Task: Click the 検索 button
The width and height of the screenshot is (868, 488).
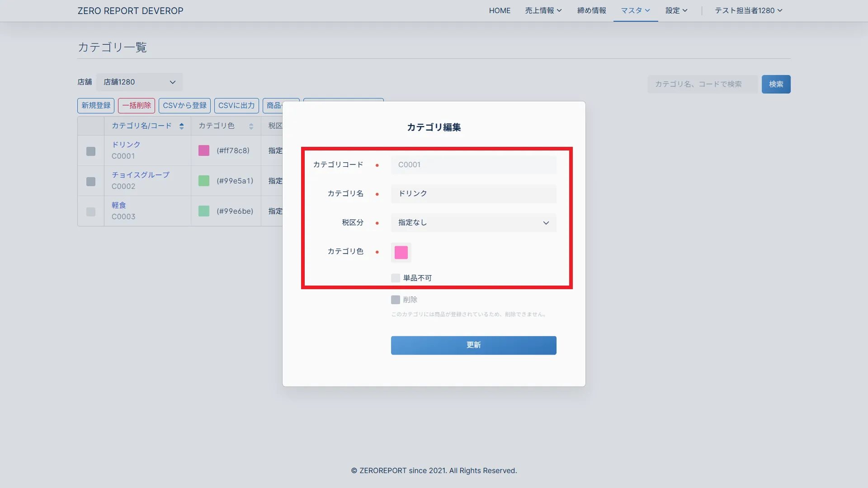Action: (x=776, y=84)
